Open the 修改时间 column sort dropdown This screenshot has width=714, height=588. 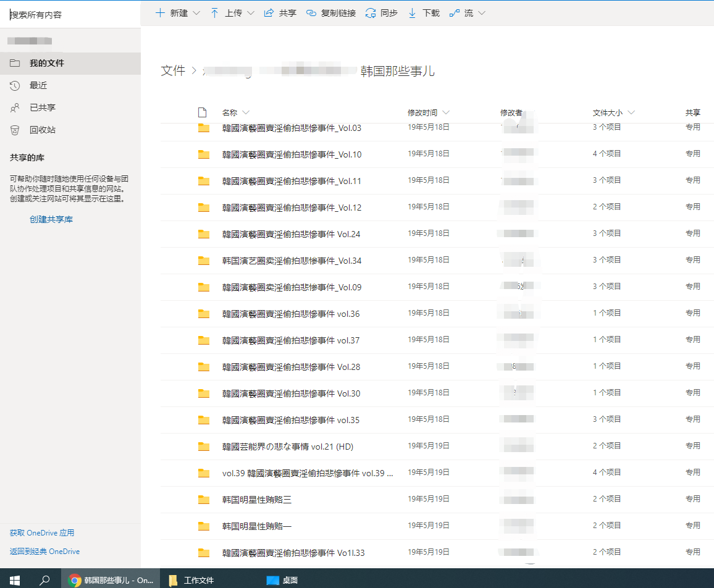tap(446, 112)
